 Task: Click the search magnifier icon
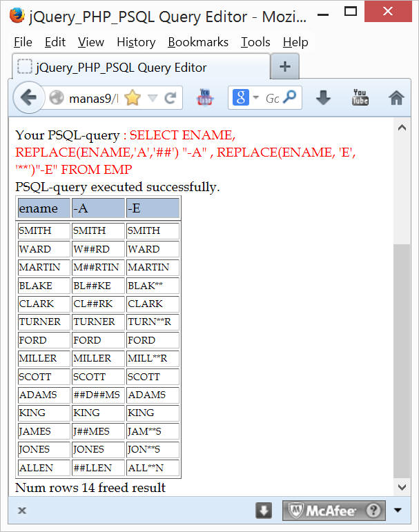[290, 97]
